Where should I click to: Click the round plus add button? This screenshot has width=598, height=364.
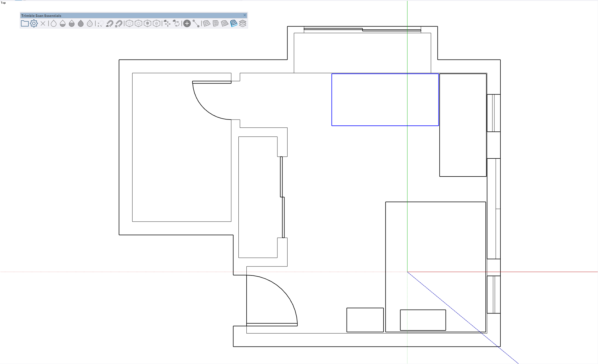(187, 23)
